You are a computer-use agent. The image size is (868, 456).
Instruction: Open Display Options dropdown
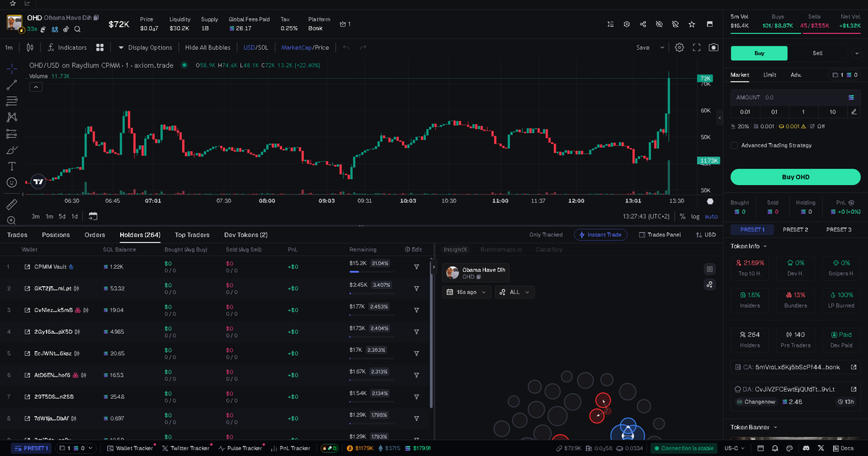(x=145, y=48)
